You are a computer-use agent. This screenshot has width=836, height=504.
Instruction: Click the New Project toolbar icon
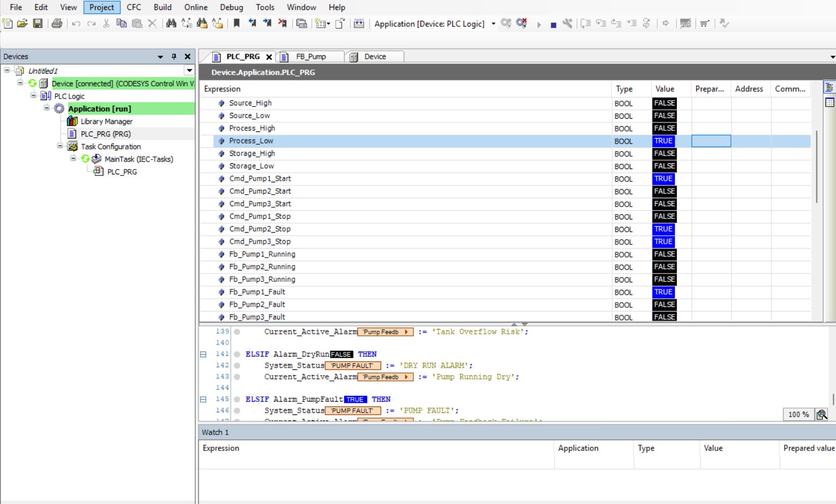coord(7,23)
